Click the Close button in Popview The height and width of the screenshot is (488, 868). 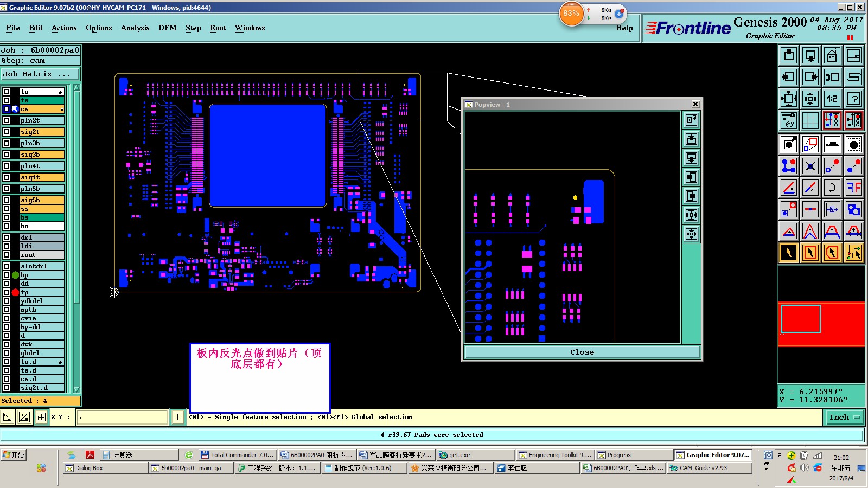(582, 352)
